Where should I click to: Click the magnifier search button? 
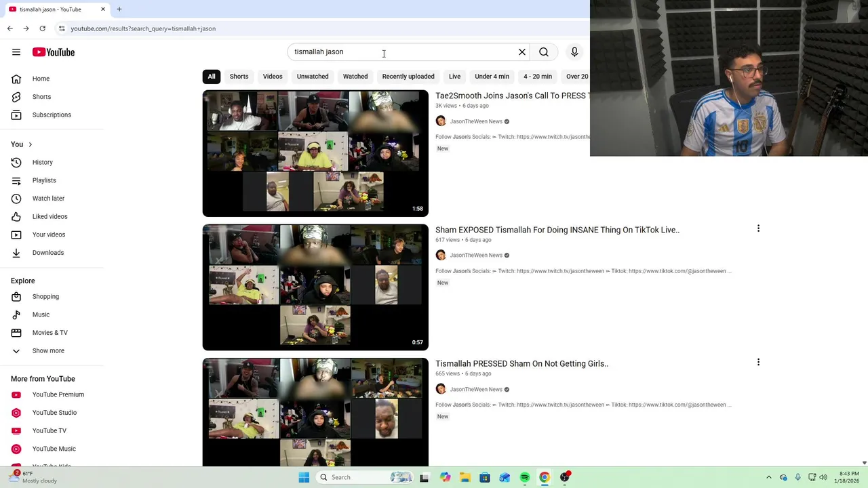point(544,52)
